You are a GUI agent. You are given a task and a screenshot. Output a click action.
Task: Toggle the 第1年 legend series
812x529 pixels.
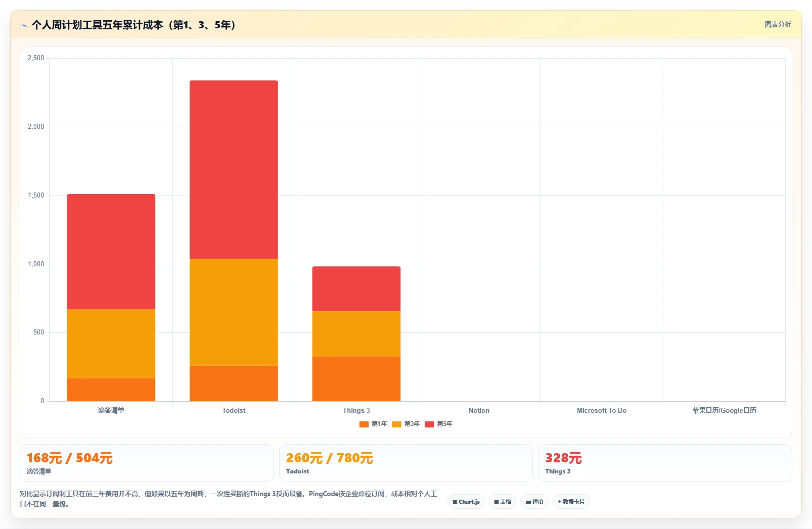point(373,424)
